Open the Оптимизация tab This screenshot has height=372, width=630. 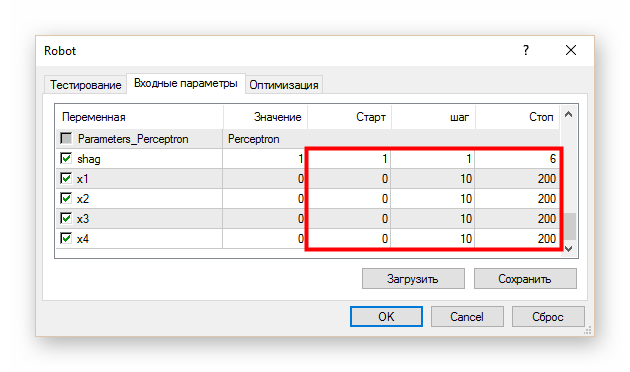[x=284, y=85]
